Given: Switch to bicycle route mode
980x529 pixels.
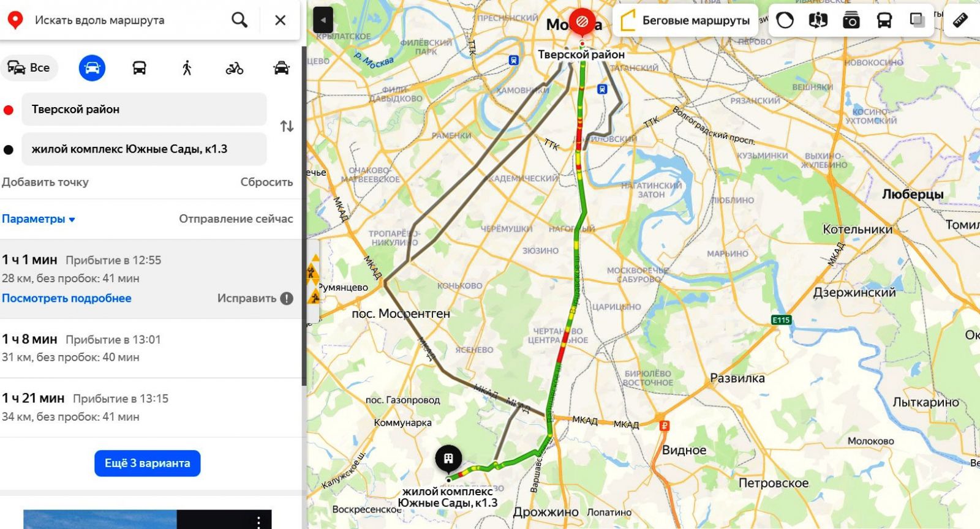Looking at the screenshot, I should (235, 68).
